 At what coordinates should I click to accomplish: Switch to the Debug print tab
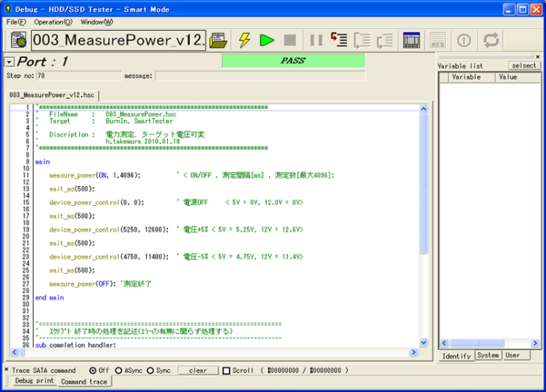[34, 381]
